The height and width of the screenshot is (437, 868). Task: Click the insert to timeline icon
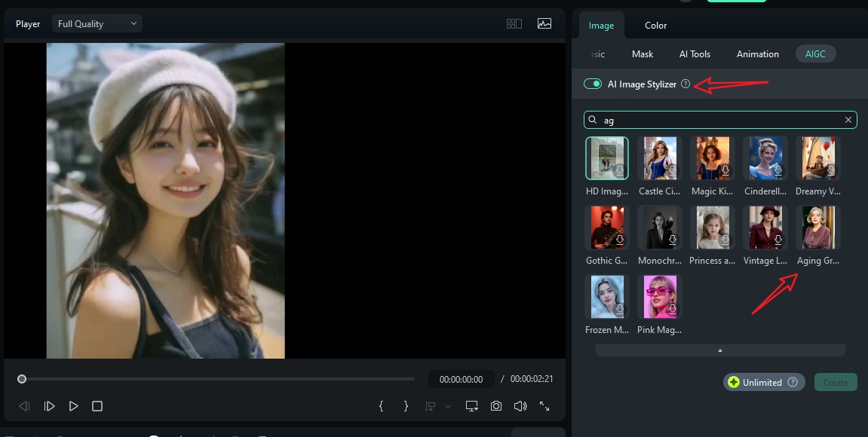tap(430, 406)
